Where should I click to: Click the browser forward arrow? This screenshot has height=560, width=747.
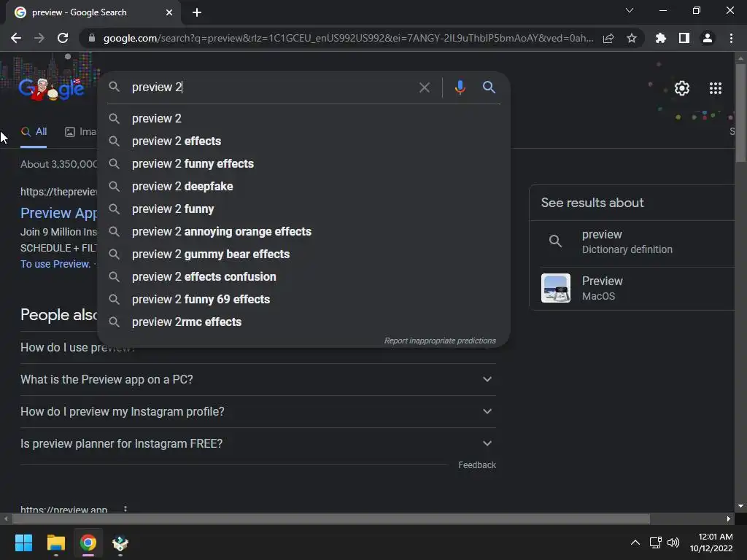pyautogui.click(x=39, y=38)
